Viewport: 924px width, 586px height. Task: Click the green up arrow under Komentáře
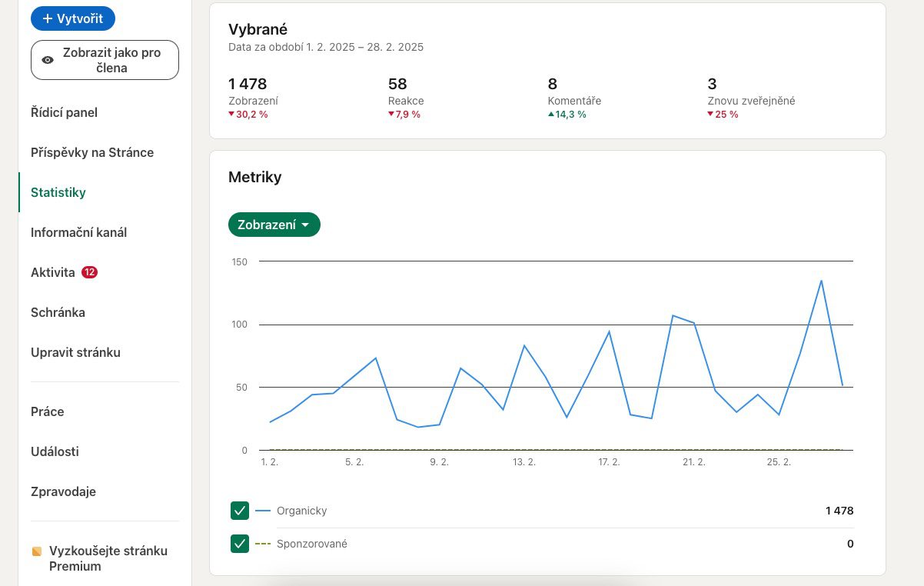(550, 115)
